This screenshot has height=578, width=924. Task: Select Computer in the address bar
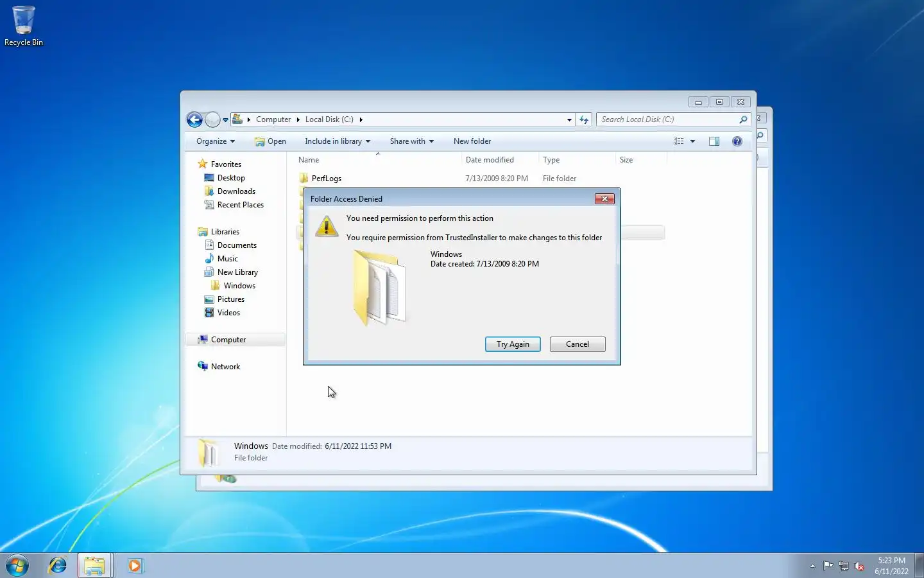pyautogui.click(x=273, y=119)
